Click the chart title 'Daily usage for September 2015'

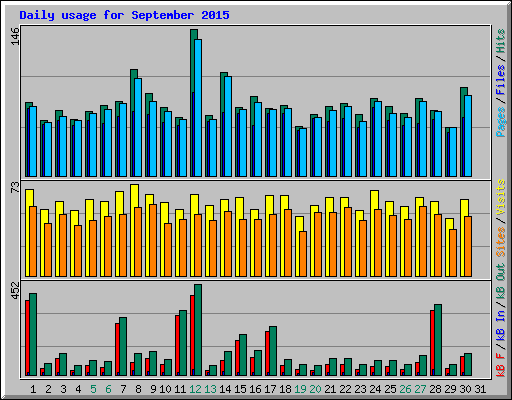point(124,15)
